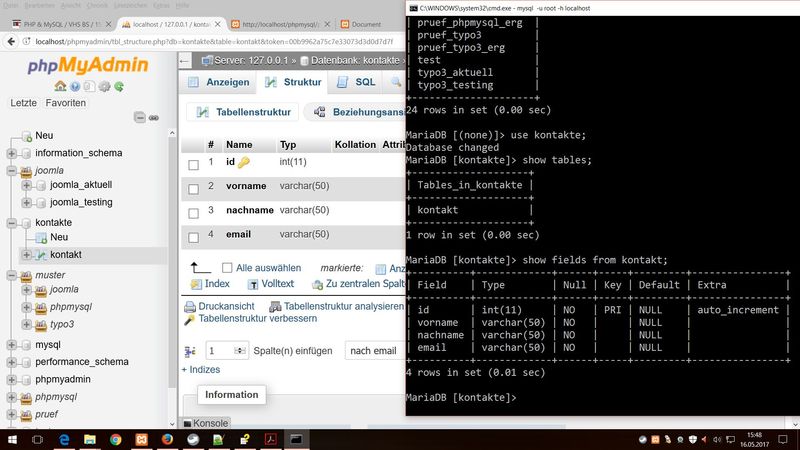Screen dimensions: 800x450
Task: Collapse the kontakte database node
Action: click(x=11, y=223)
